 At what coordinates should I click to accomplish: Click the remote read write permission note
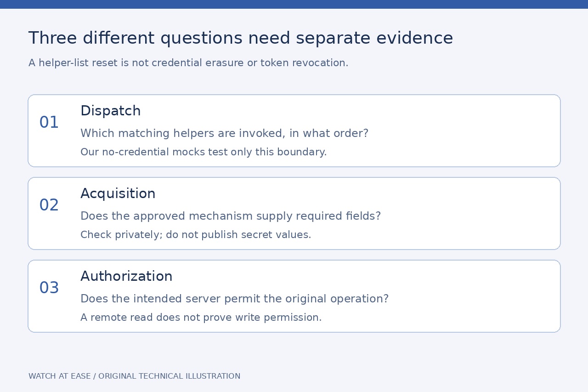tap(201, 318)
